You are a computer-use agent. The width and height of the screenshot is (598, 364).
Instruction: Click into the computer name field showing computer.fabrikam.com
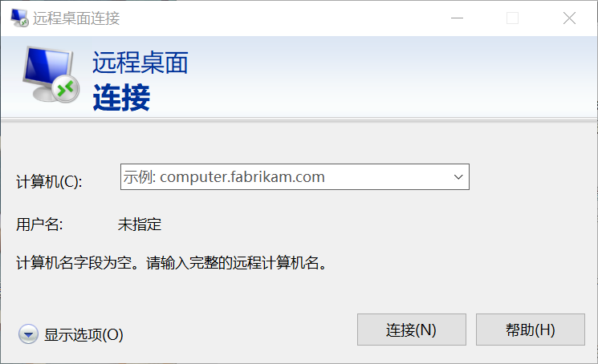[295, 176]
